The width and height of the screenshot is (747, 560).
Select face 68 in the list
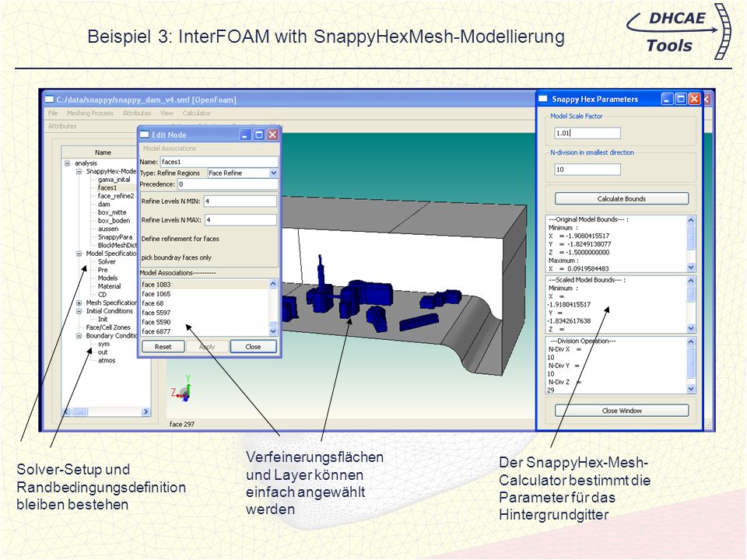click(153, 303)
